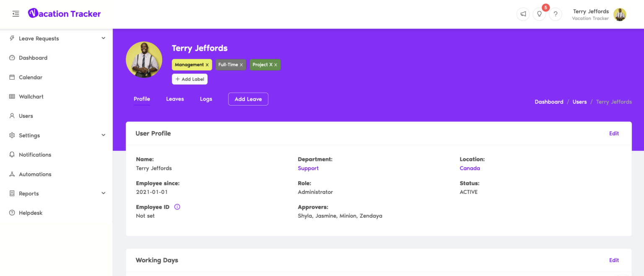This screenshot has width=644, height=276.
Task: Open the Support department link
Action: [x=308, y=168]
